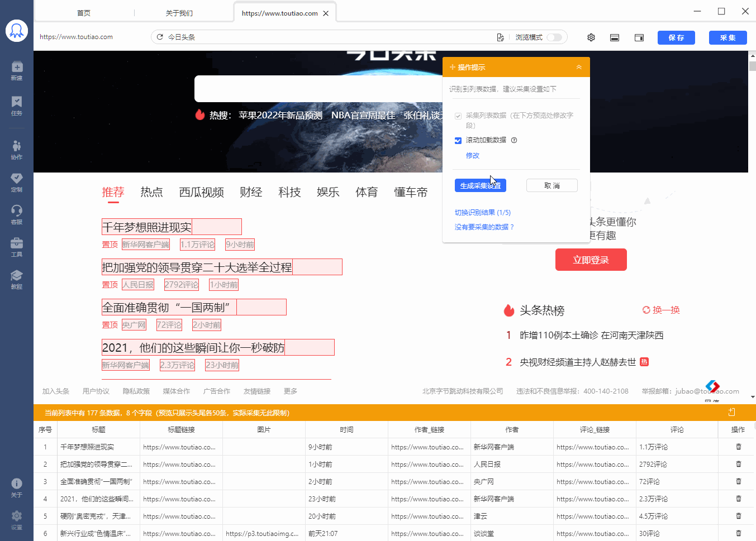The image size is (756, 541).
Task: Uncheck the 滚动加载数据 checkbox
Action: point(458,140)
